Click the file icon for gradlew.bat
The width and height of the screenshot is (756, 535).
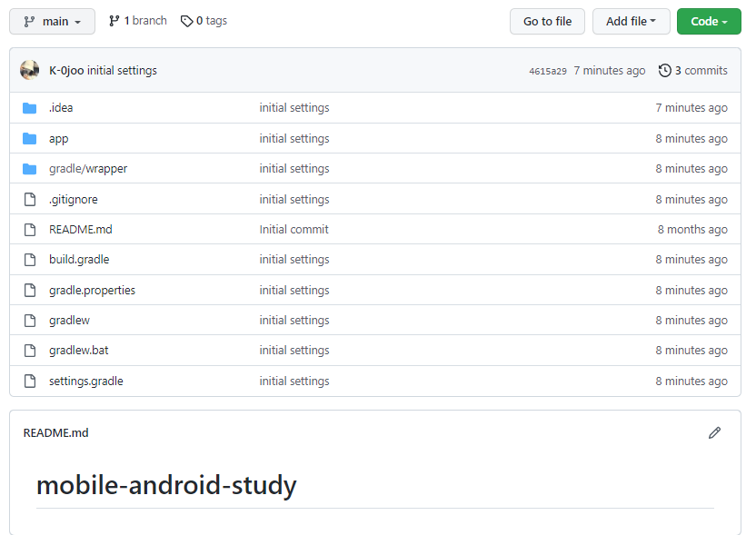30,351
